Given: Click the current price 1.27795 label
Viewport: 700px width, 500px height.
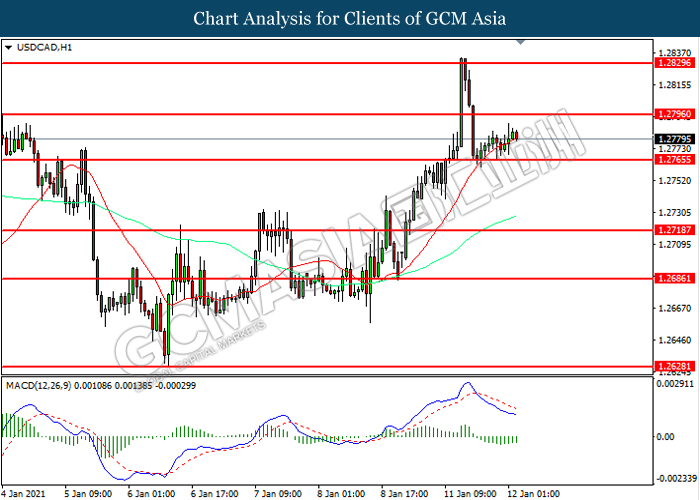Looking at the screenshot, I should [x=675, y=139].
